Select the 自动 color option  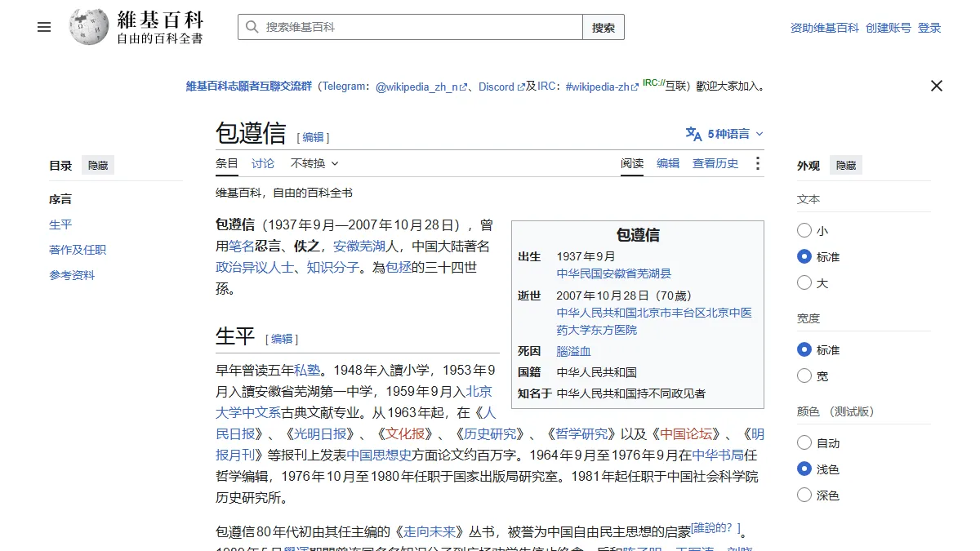(804, 443)
